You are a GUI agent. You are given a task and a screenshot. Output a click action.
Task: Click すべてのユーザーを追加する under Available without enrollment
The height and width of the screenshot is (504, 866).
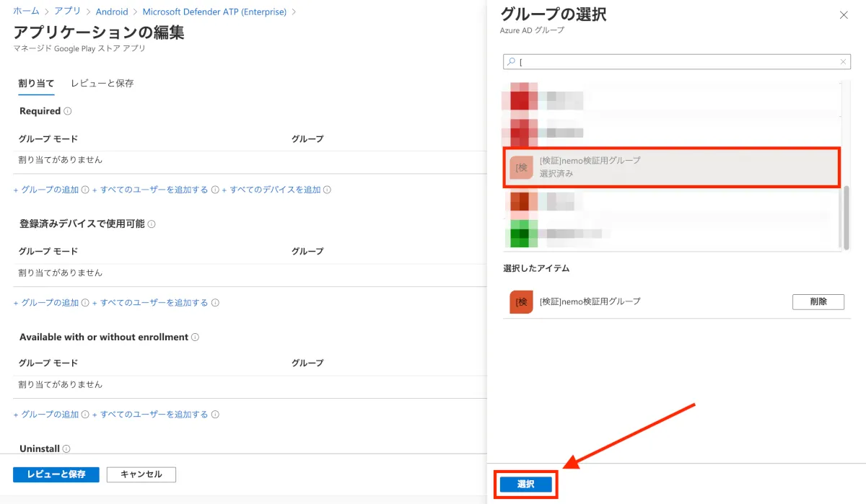[x=150, y=415]
